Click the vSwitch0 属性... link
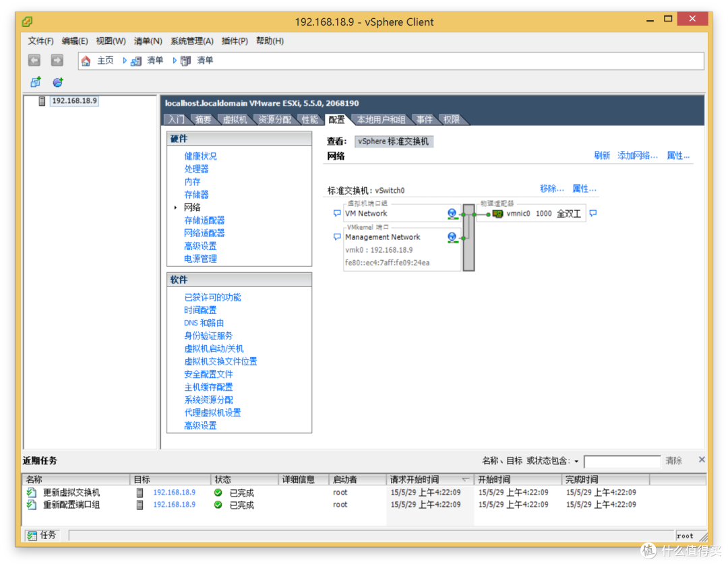Screen dimensions: 728x566 [584, 189]
